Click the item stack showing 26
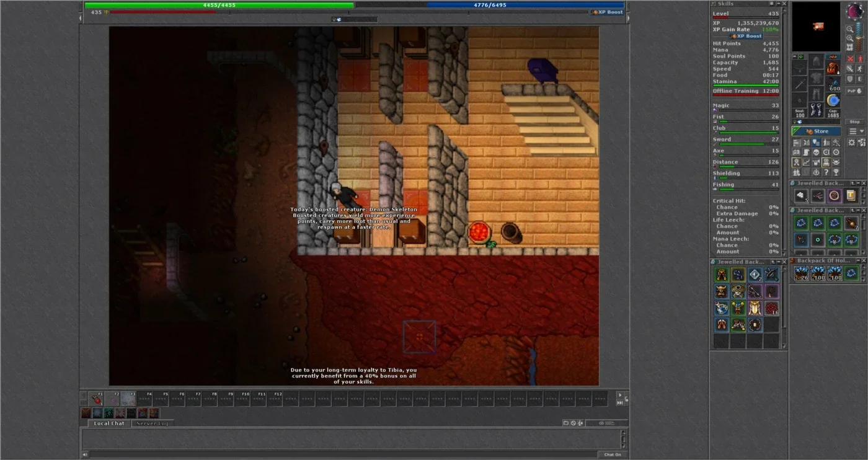The image size is (868, 460). pos(802,273)
